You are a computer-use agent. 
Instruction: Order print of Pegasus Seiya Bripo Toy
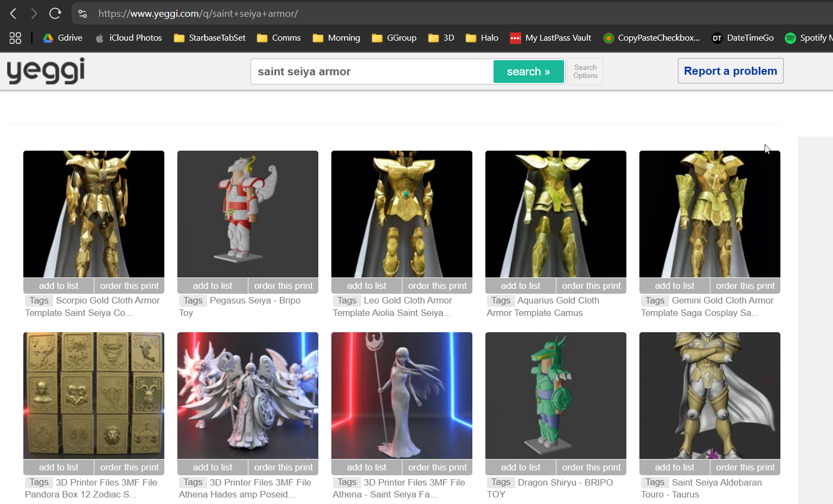(284, 286)
